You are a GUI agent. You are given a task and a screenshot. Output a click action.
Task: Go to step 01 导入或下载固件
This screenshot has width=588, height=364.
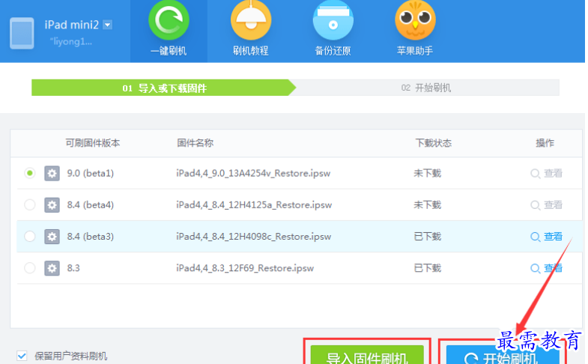pyautogui.click(x=164, y=88)
